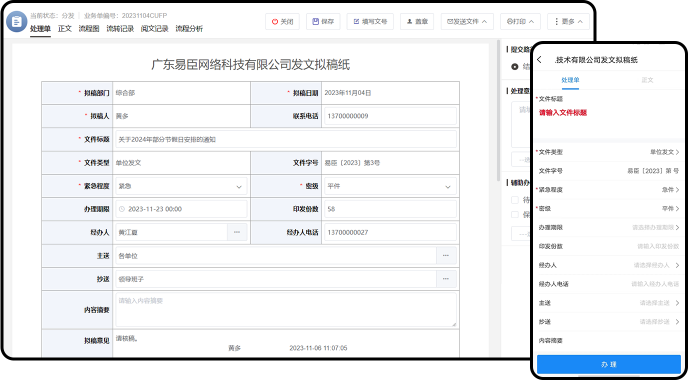Click the 经办人 input with 黄江霞

[x=172, y=232]
